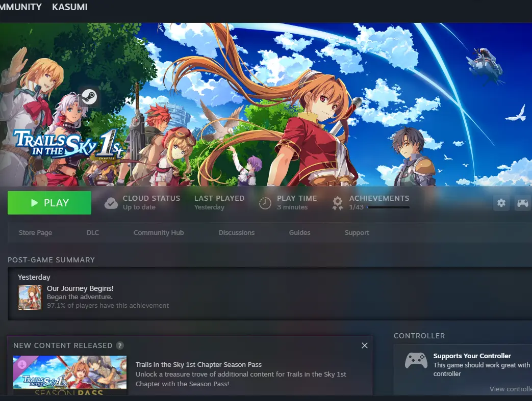The image size is (532, 401).
Task: Click the View controller link
Action: [x=511, y=389]
